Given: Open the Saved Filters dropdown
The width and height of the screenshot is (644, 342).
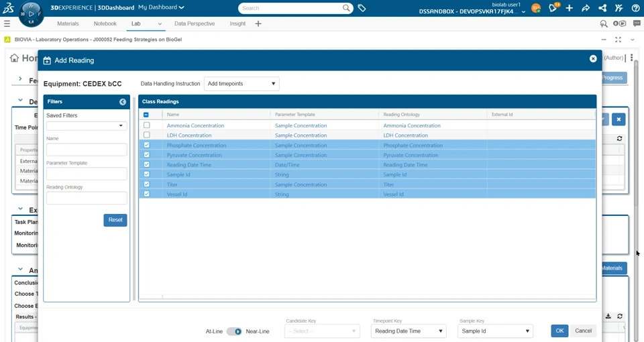Looking at the screenshot, I should [x=87, y=125].
